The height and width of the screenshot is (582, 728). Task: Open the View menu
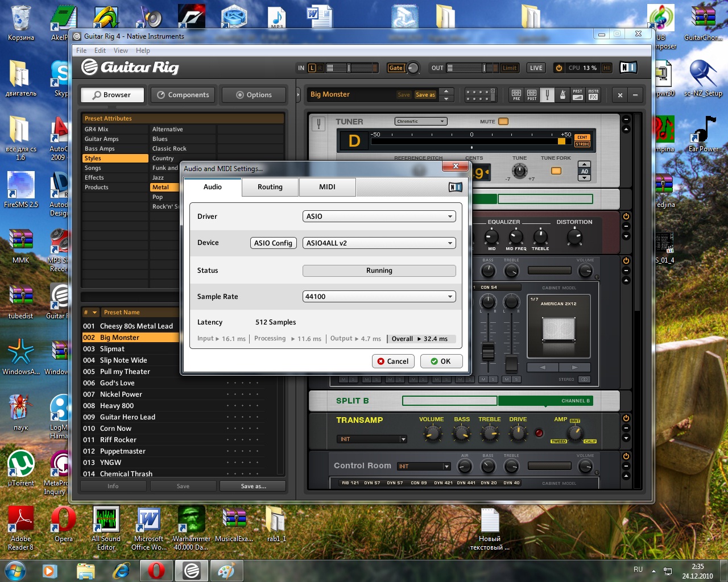[x=121, y=51]
